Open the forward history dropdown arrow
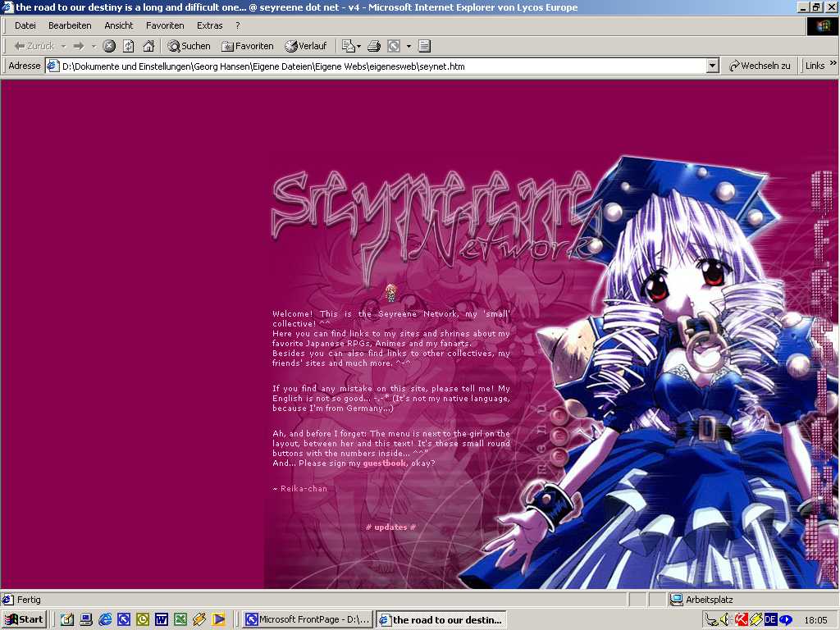 (94, 46)
